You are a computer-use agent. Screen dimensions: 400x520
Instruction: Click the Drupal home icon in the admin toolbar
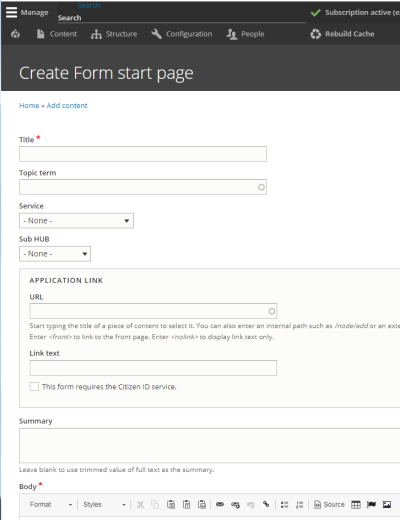[15, 34]
